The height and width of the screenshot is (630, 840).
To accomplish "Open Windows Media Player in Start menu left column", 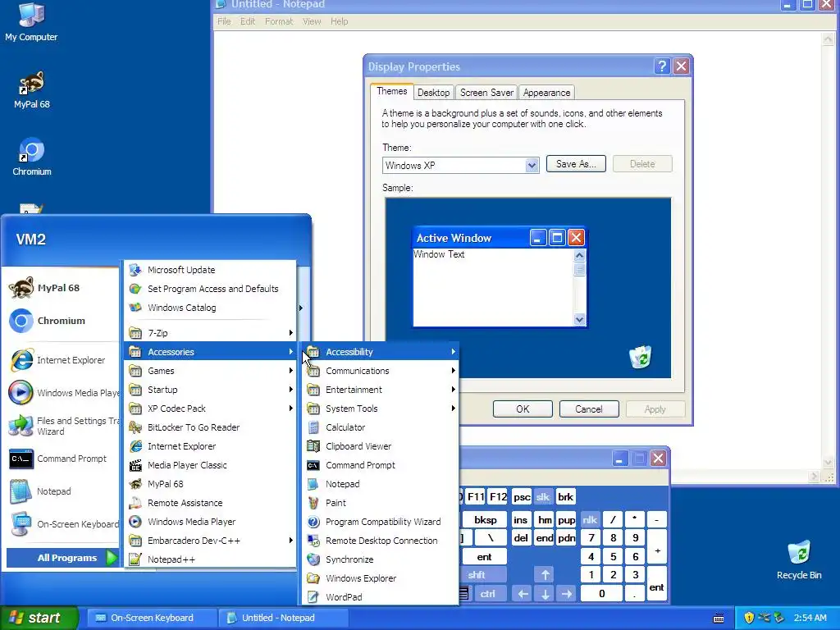I will pyautogui.click(x=63, y=393).
